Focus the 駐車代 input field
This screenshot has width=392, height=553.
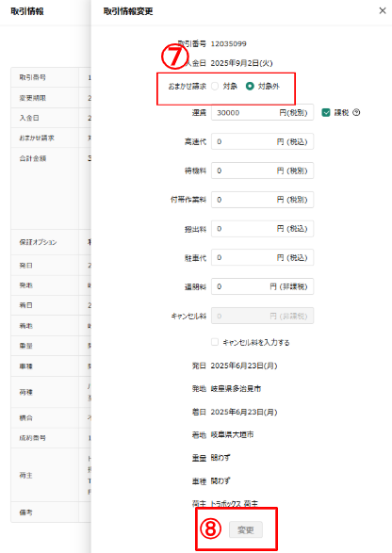262,257
